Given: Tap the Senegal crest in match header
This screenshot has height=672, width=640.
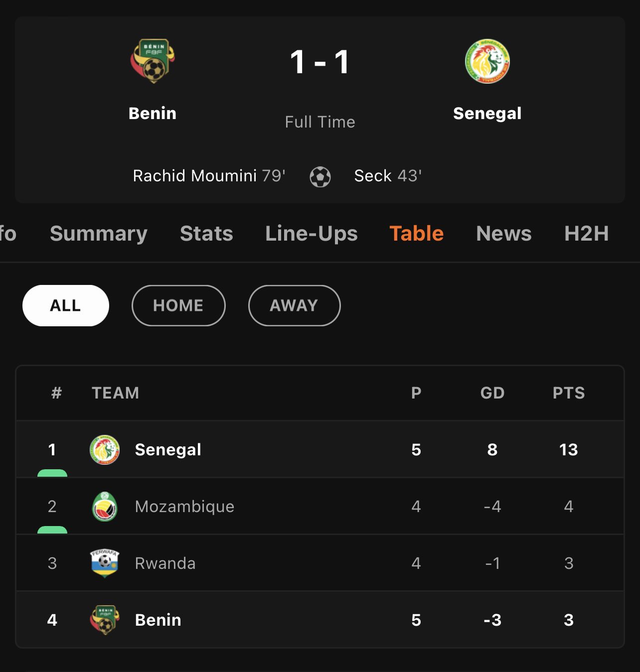Looking at the screenshot, I should [487, 61].
